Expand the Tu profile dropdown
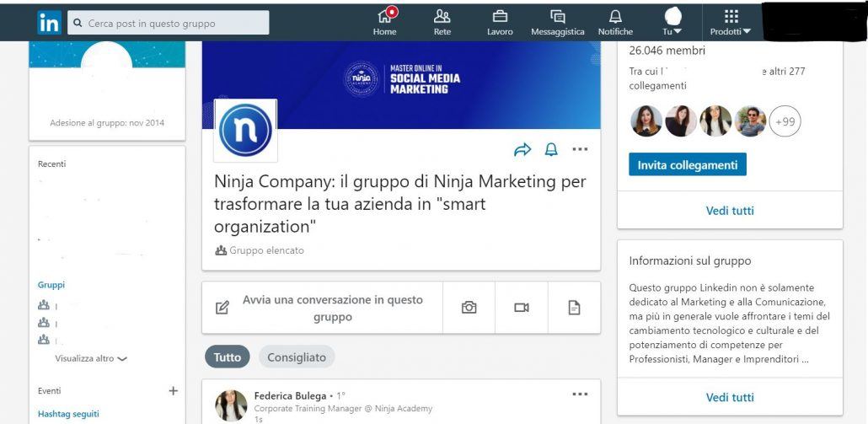 point(672,22)
